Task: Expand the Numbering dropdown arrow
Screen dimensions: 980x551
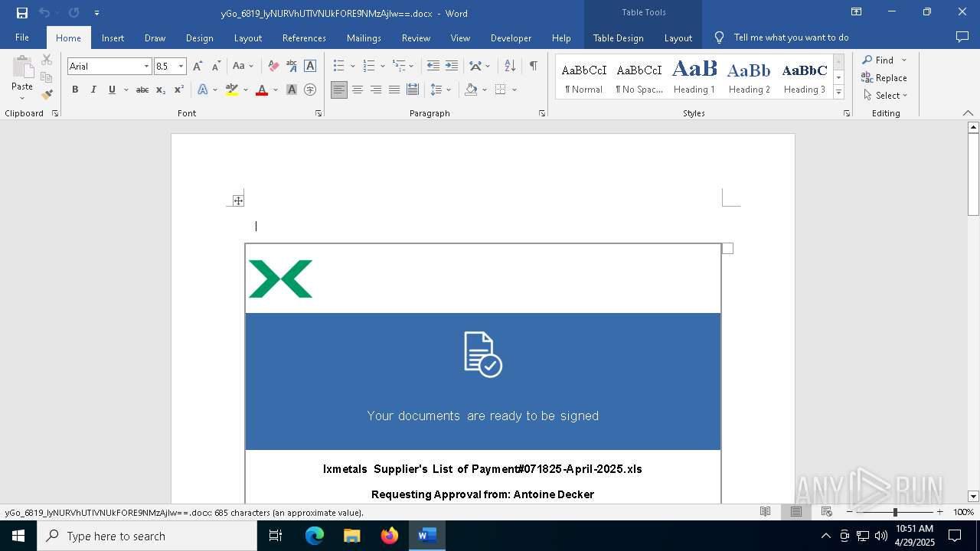Action: 383,66
